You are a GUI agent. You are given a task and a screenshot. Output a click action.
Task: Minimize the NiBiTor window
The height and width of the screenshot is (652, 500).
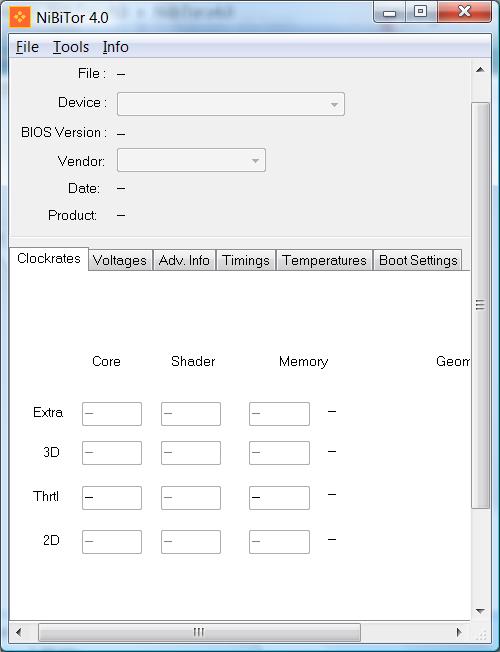click(x=389, y=12)
